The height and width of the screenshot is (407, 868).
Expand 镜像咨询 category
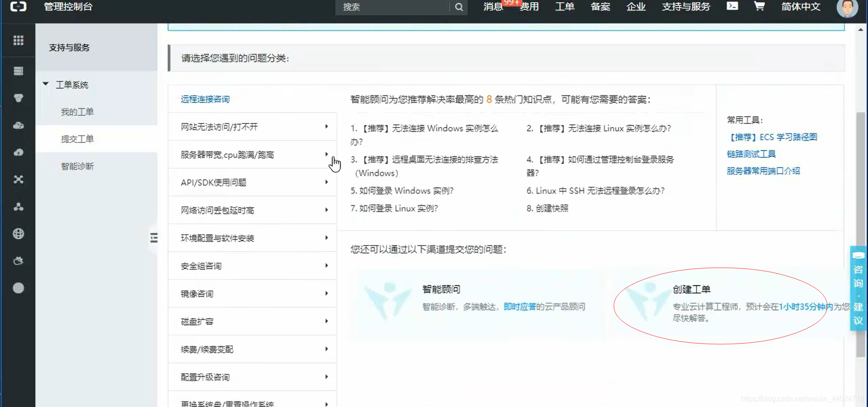[252, 294]
